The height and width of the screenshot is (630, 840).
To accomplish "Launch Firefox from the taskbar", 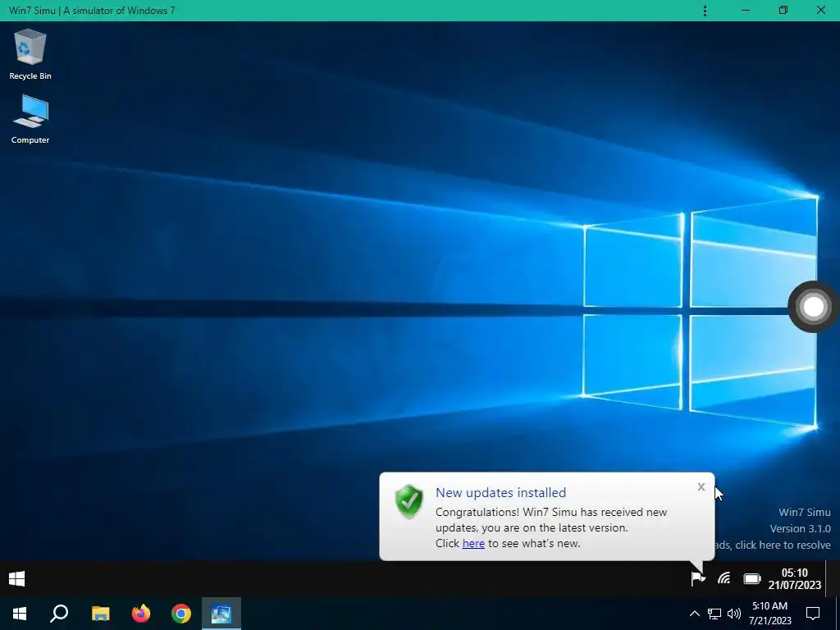I will tap(141, 614).
